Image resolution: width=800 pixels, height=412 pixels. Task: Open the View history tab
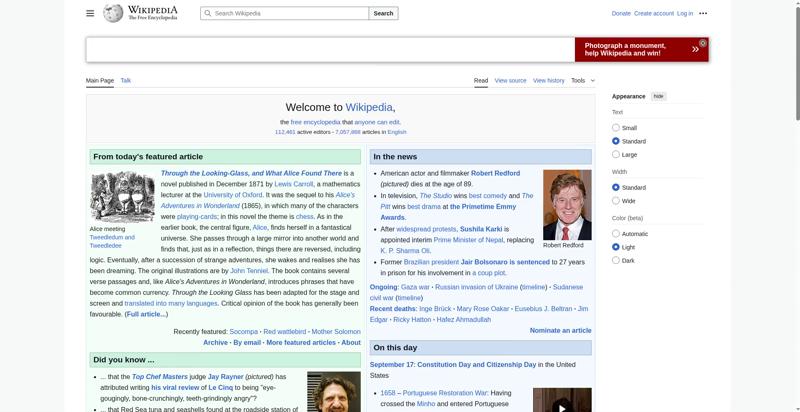[x=548, y=81]
